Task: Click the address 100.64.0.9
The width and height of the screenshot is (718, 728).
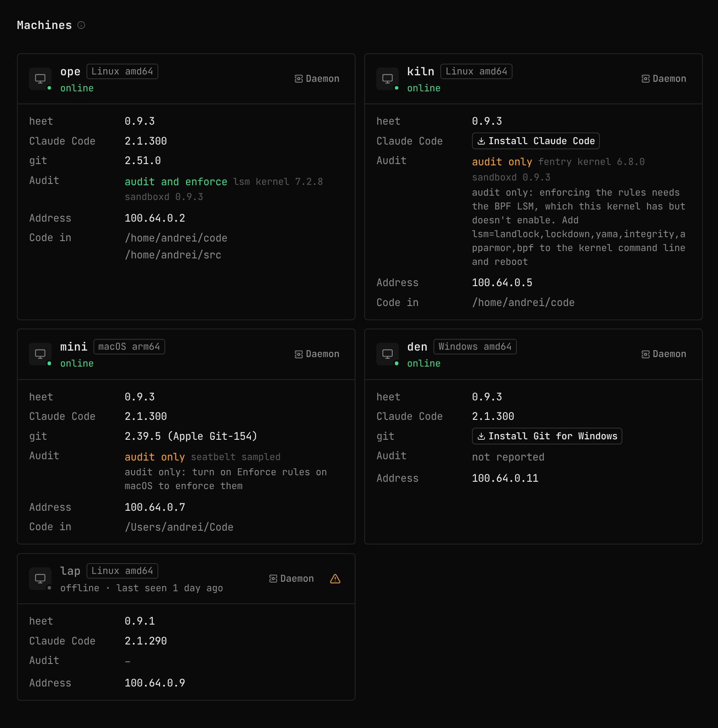Action: pos(155,683)
